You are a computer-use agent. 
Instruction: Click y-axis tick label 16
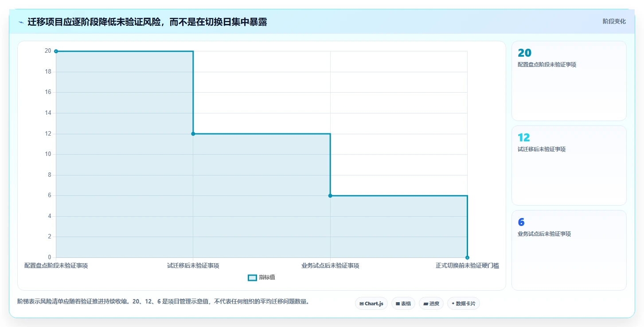tap(48, 92)
